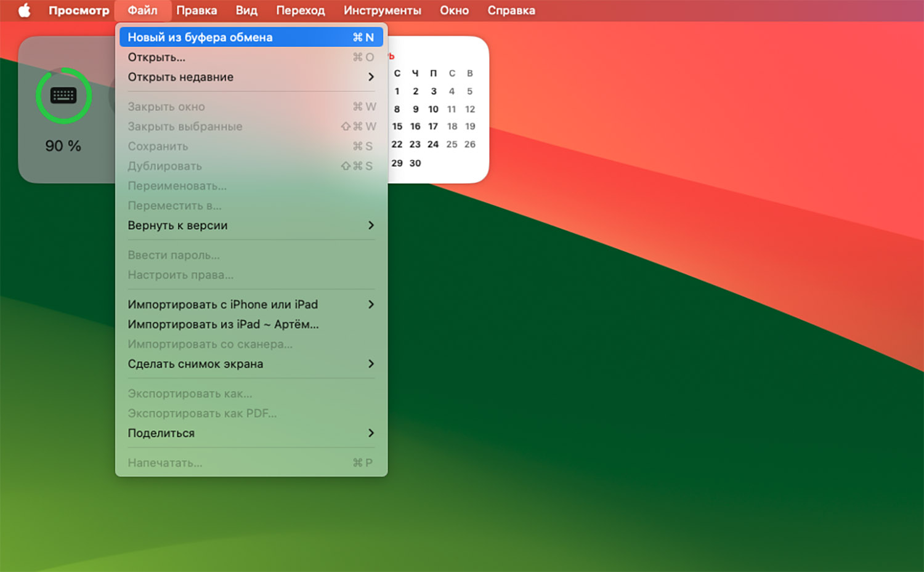924x572 pixels.
Task: Select date 15 in calendar widget
Action: tap(397, 126)
